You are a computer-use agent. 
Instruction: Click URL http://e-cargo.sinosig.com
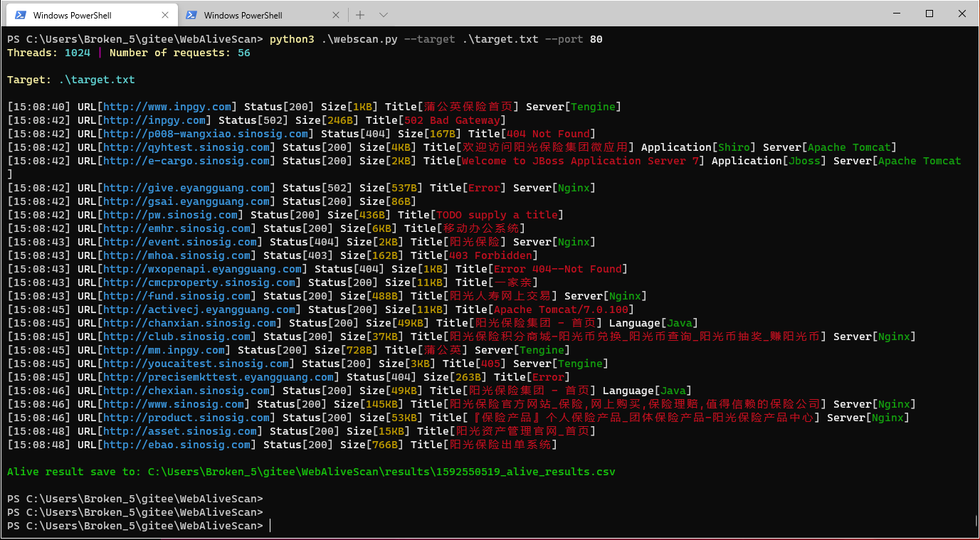[186, 161]
